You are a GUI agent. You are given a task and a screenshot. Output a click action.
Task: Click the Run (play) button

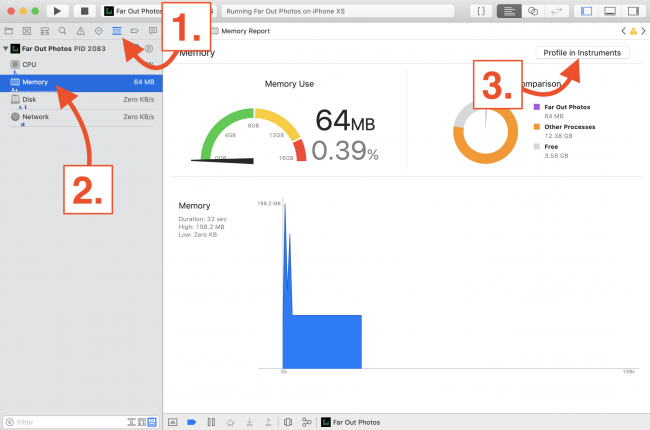[57, 11]
